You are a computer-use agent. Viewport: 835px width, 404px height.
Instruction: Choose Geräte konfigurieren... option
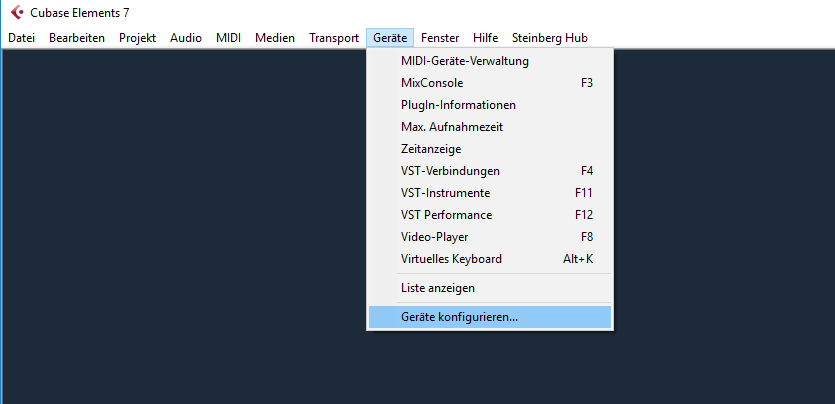(x=490, y=317)
